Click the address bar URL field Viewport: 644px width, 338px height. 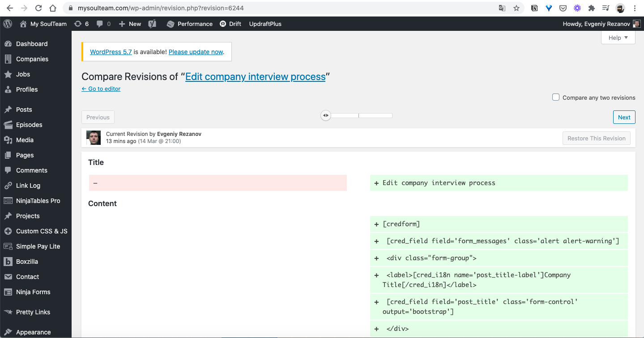pos(280,8)
